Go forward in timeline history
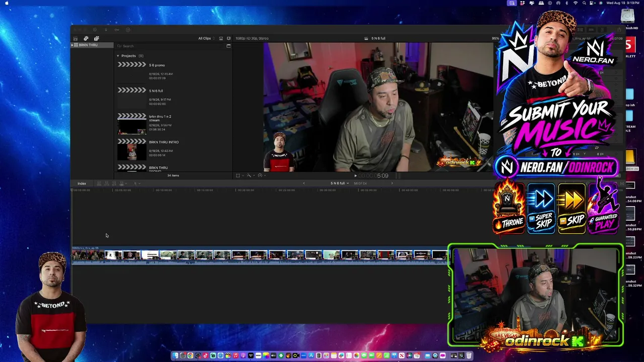644x362 pixels. tap(392, 184)
